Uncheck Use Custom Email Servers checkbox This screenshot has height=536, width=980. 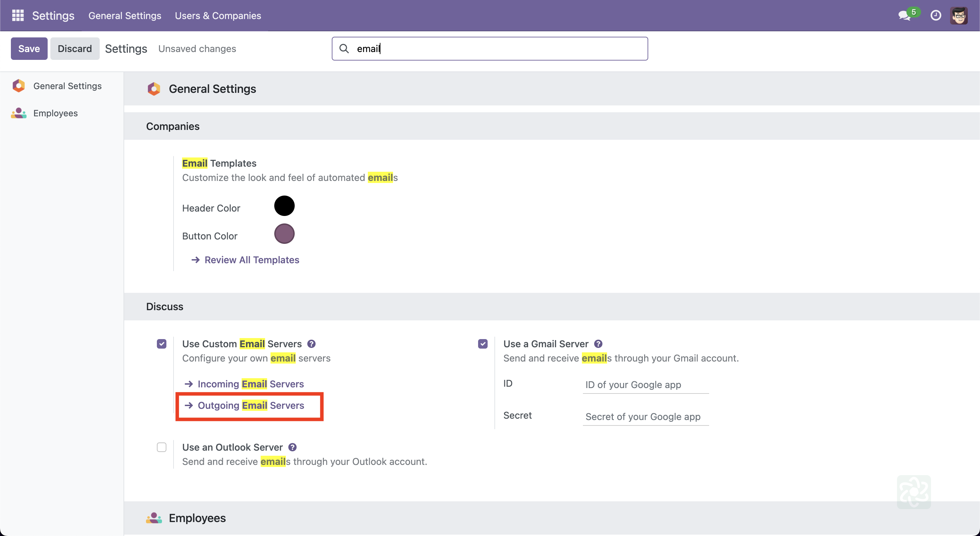pos(162,344)
